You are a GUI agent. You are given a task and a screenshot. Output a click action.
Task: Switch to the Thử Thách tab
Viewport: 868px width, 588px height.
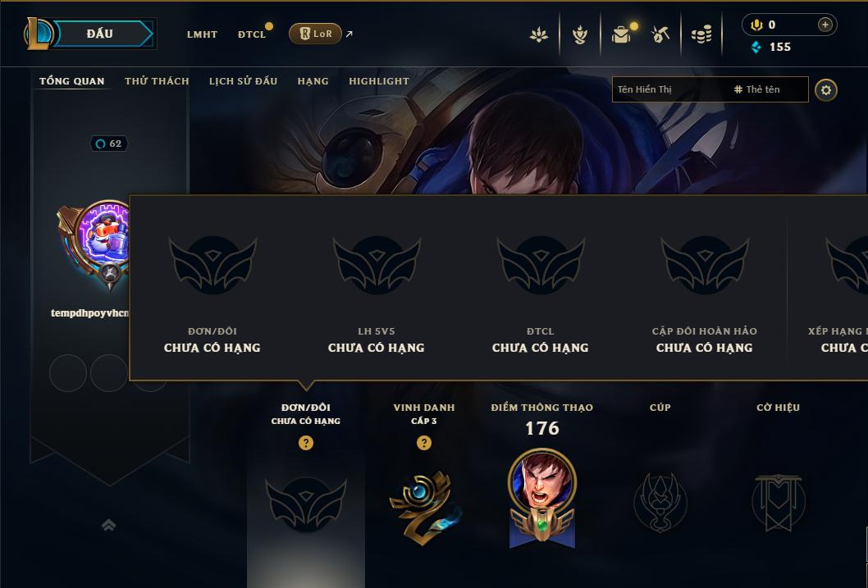(x=157, y=80)
